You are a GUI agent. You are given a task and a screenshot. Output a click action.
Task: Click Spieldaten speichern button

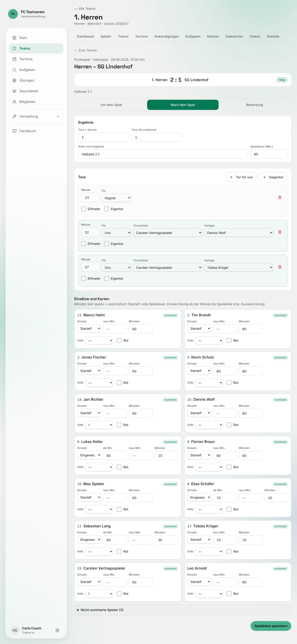click(x=271, y=626)
